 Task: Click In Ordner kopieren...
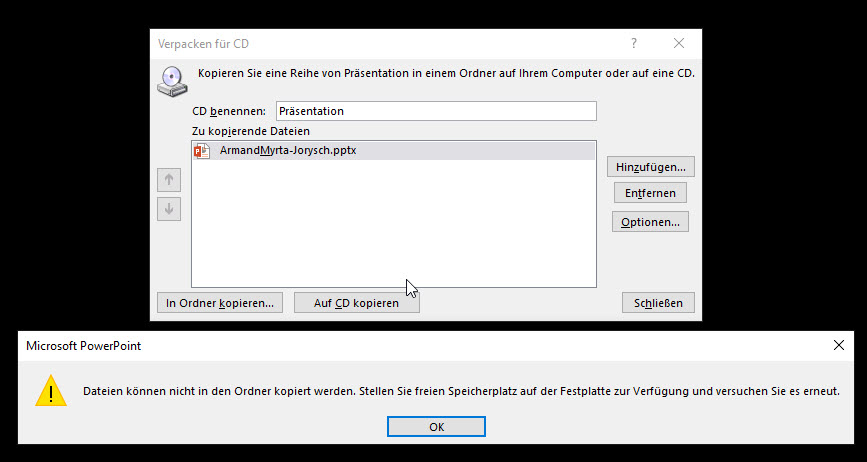pos(220,303)
